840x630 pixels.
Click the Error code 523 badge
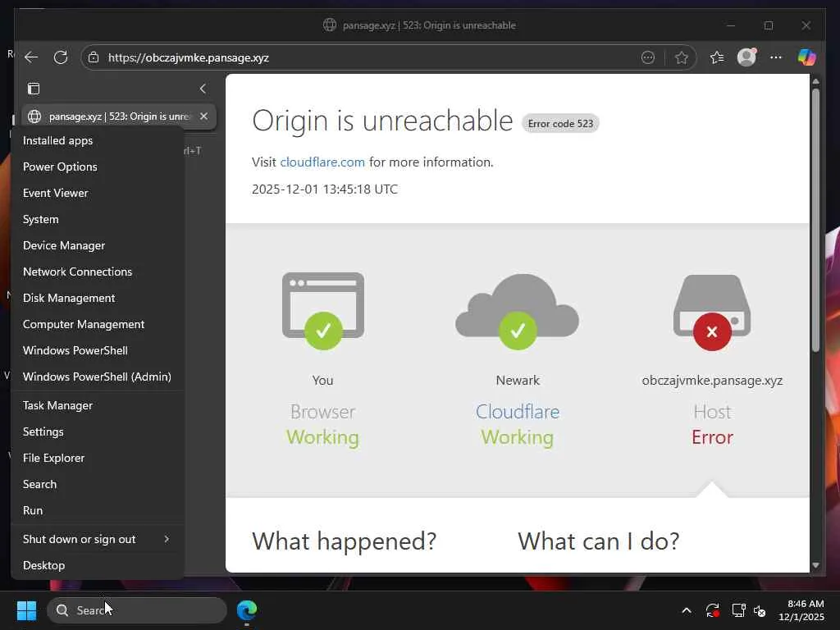(560, 123)
